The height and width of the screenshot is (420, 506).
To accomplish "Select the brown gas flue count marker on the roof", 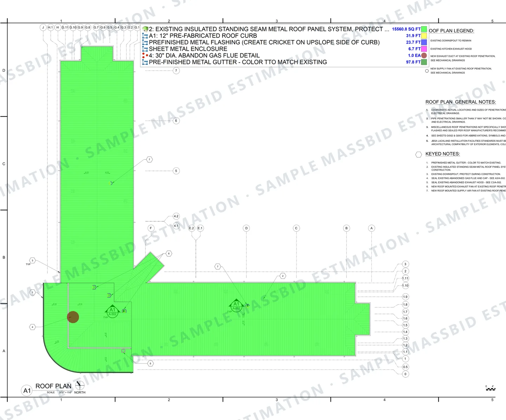I will pyautogui.click(x=73, y=317).
